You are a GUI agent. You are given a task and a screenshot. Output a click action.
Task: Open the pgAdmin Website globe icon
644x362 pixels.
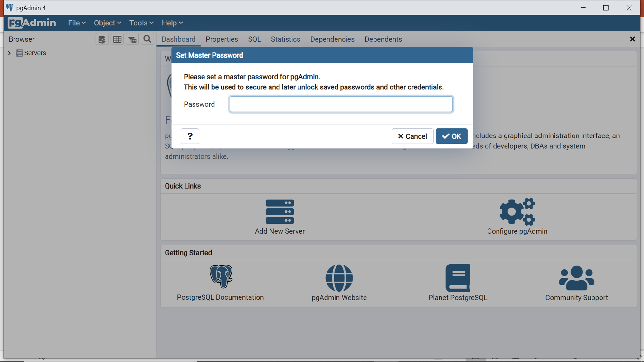click(339, 278)
